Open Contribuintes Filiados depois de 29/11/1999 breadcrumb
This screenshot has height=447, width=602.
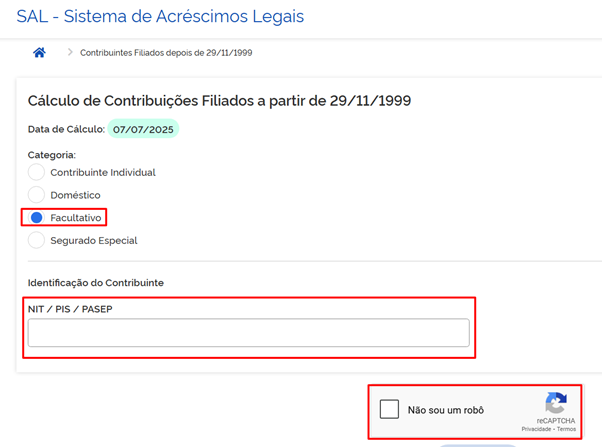[x=166, y=53]
